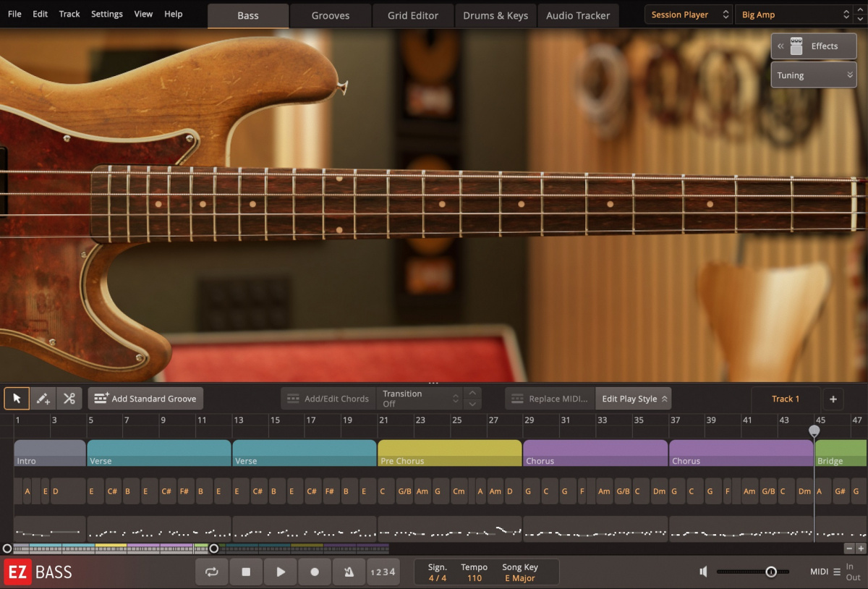
Task: Mute audio with the speaker icon
Action: coord(702,572)
